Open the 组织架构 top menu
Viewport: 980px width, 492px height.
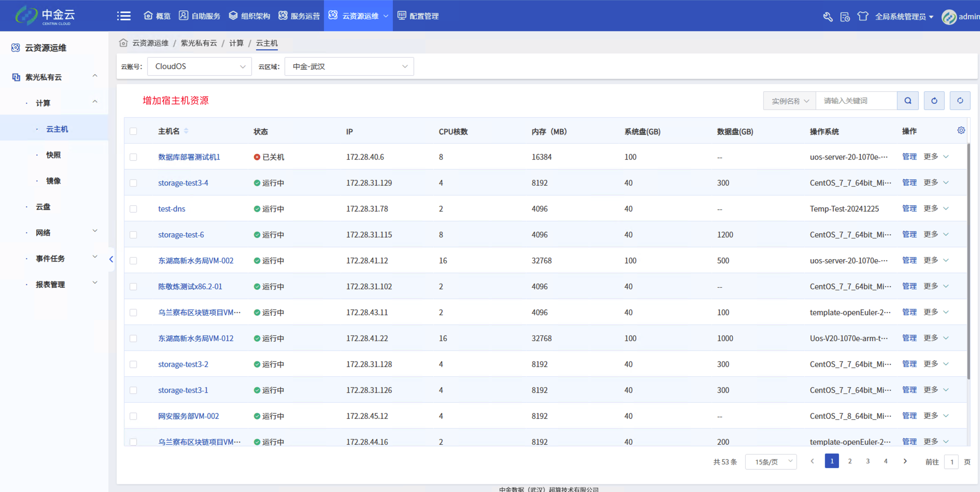pos(249,16)
